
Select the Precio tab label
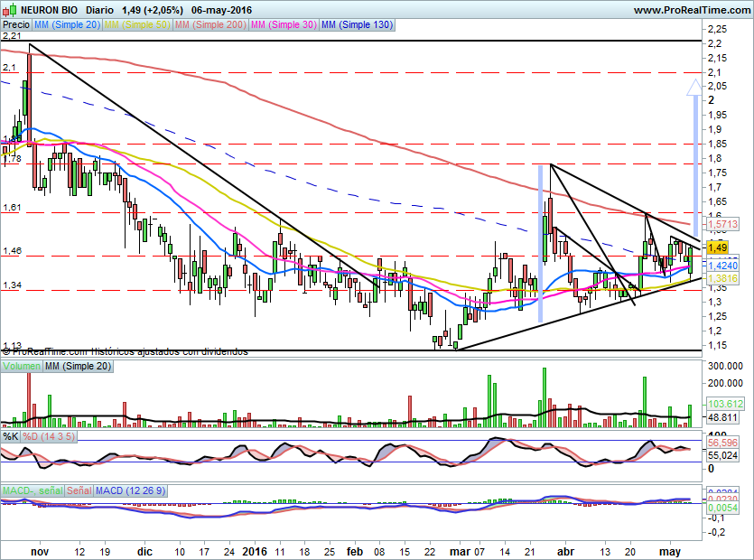pyautogui.click(x=15, y=25)
